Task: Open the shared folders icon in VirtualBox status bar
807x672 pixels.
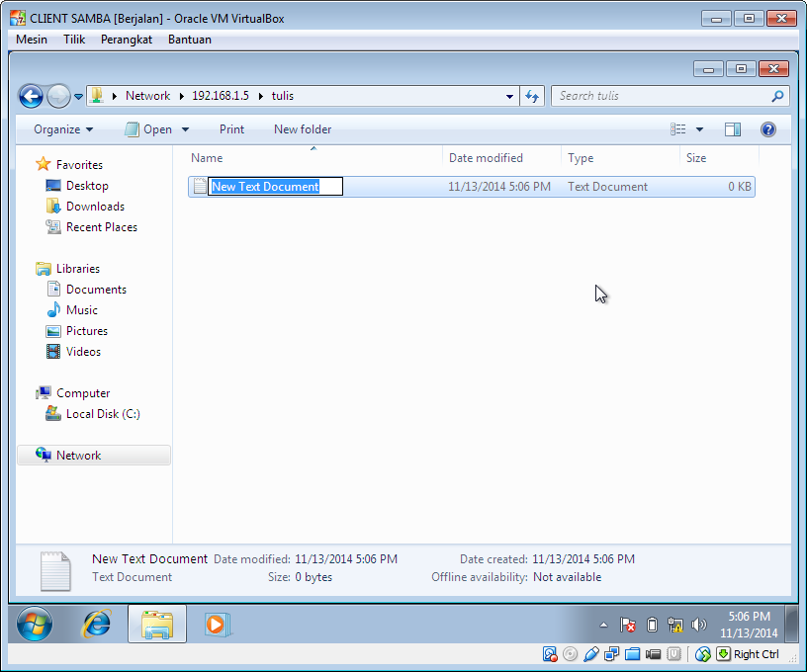Action: coord(632,654)
